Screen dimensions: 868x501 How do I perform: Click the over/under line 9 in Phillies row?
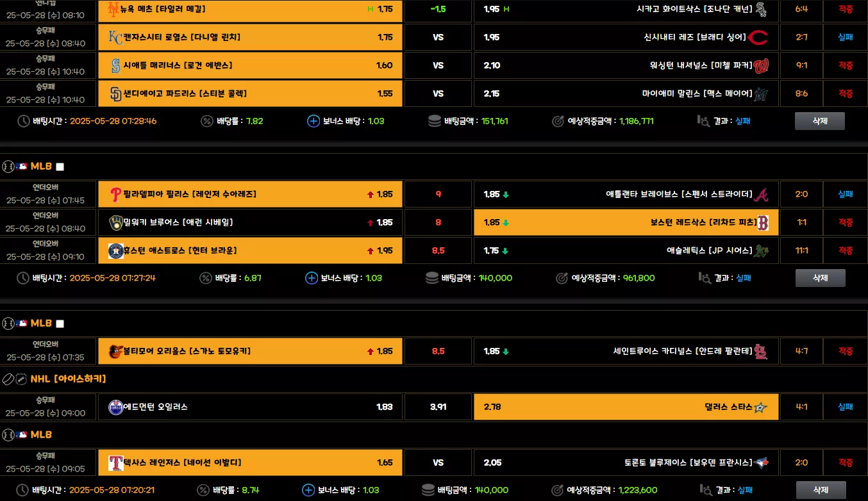tap(438, 194)
